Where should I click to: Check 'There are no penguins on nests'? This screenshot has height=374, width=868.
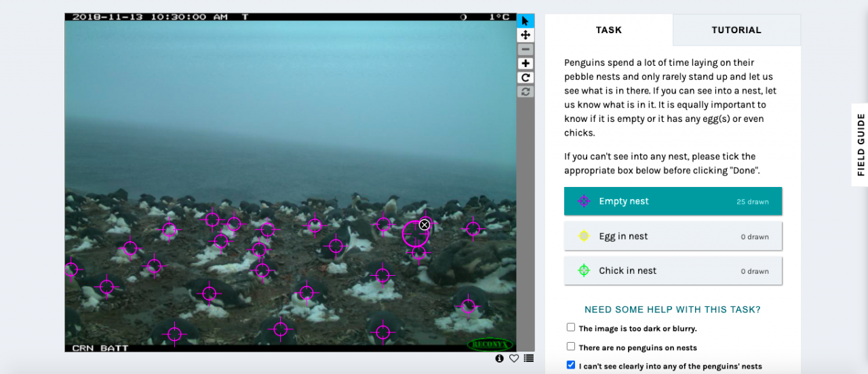coord(571,346)
